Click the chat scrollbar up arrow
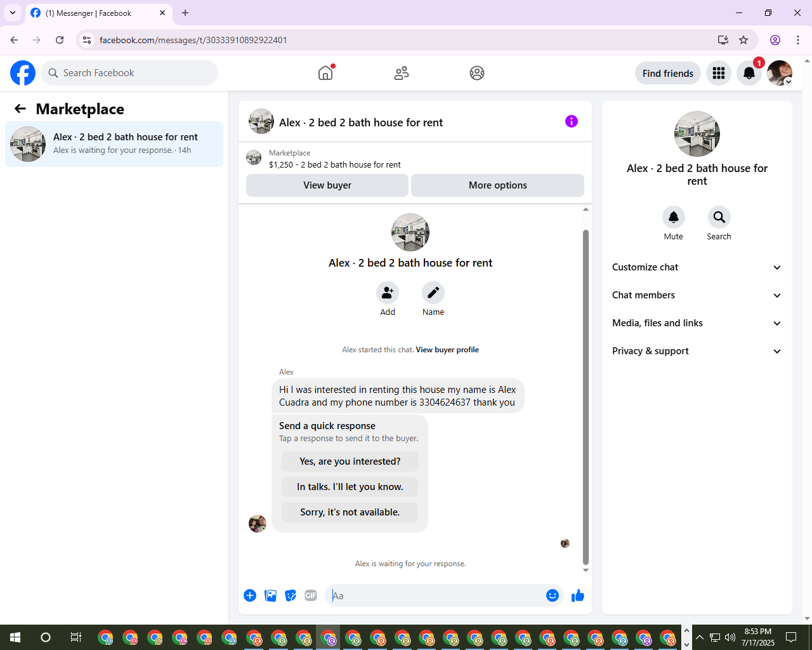The width and height of the screenshot is (812, 650). point(586,209)
